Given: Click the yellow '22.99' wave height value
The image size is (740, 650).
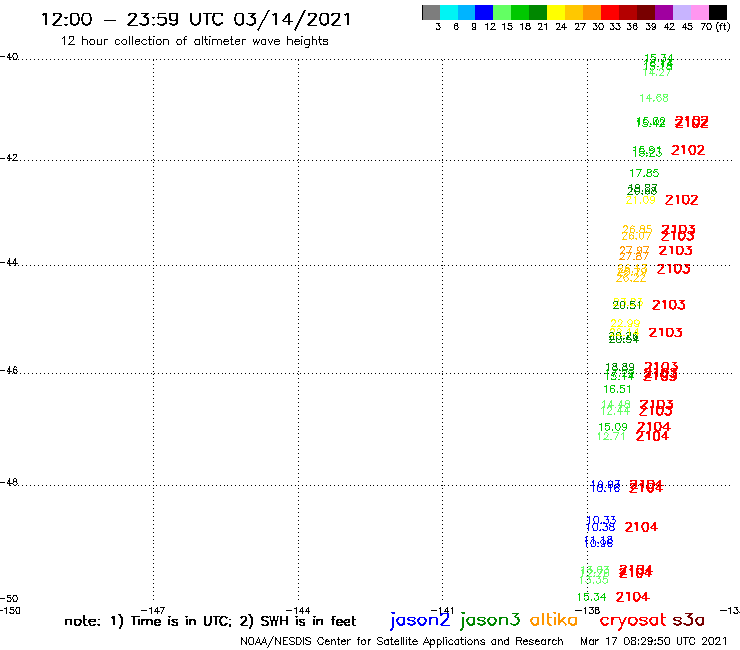Looking at the screenshot, I should coord(625,323).
